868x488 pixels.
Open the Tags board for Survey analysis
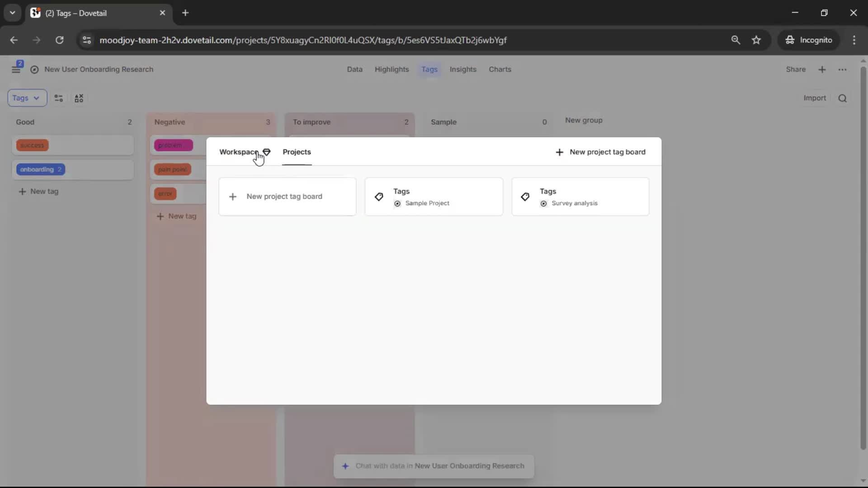pos(580,197)
